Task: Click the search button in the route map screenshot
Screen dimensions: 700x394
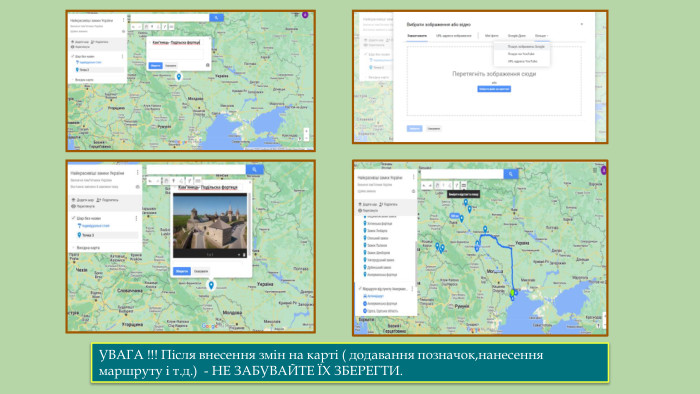Action: [511, 174]
